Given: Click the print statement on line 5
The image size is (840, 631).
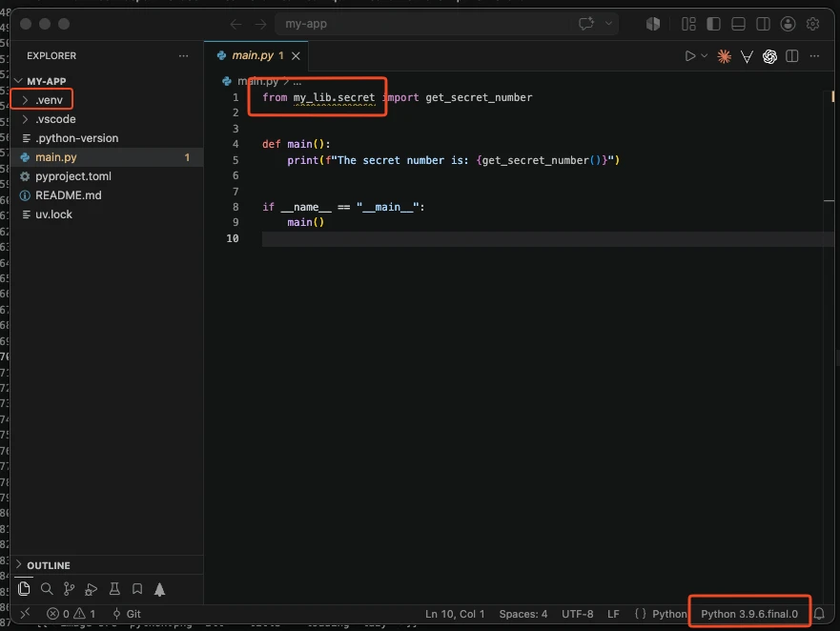Looking at the screenshot, I should pyautogui.click(x=453, y=160).
